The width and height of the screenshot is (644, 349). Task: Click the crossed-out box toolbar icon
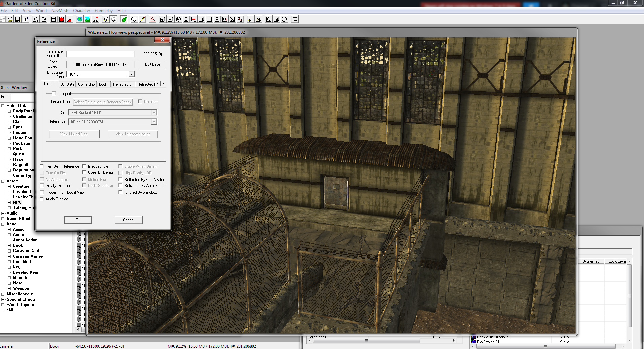tap(232, 20)
